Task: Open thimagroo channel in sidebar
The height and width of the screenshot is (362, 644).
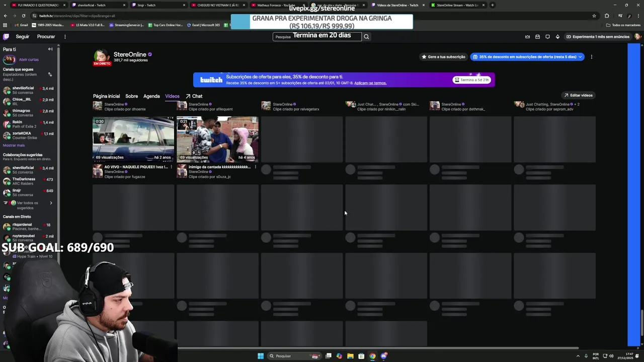Action: coord(28,113)
